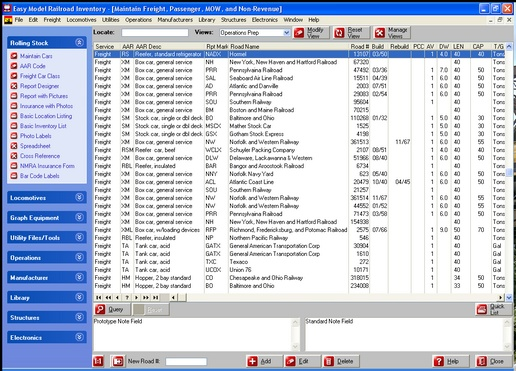
Task: Open the Views dropdown (Operations Prep)
Action: [286, 33]
